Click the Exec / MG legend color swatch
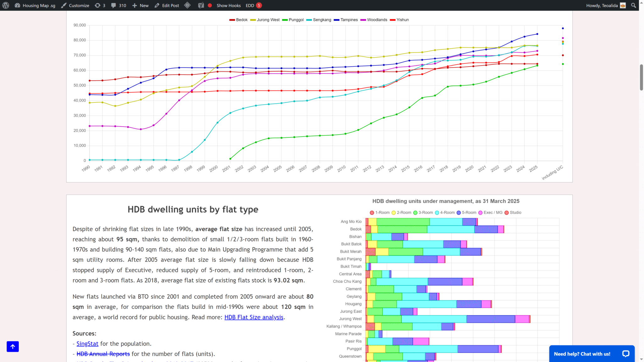The height and width of the screenshot is (362, 644). click(x=480, y=213)
